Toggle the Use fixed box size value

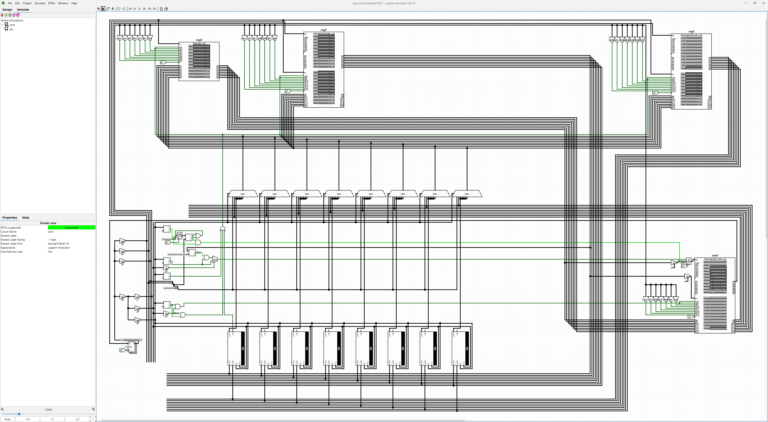(72, 252)
